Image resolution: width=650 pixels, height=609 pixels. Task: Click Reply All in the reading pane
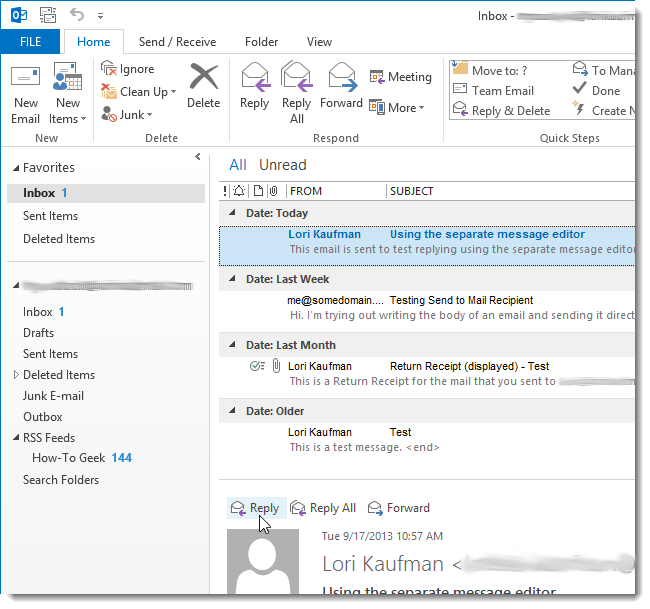pos(323,508)
